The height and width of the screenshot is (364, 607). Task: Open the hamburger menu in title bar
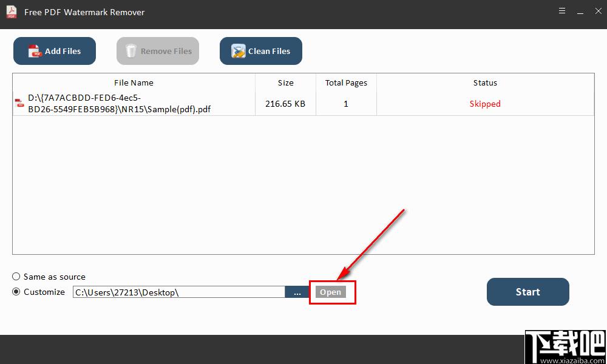562,11
